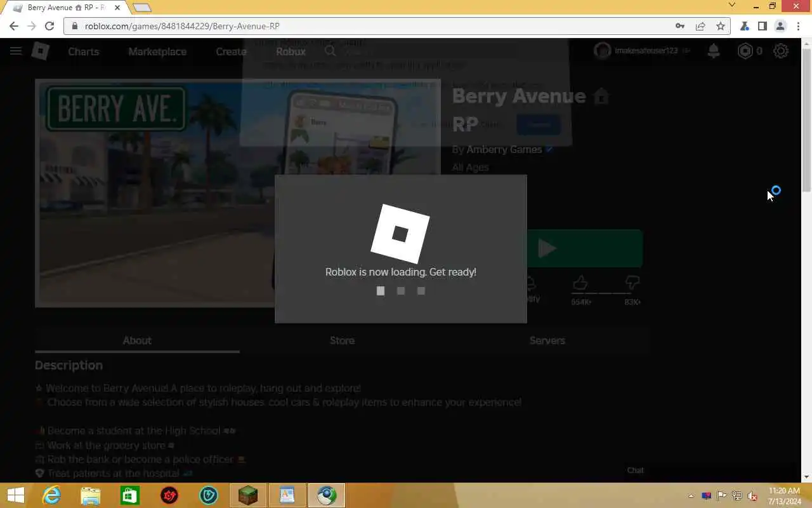Reload the page

49,26
